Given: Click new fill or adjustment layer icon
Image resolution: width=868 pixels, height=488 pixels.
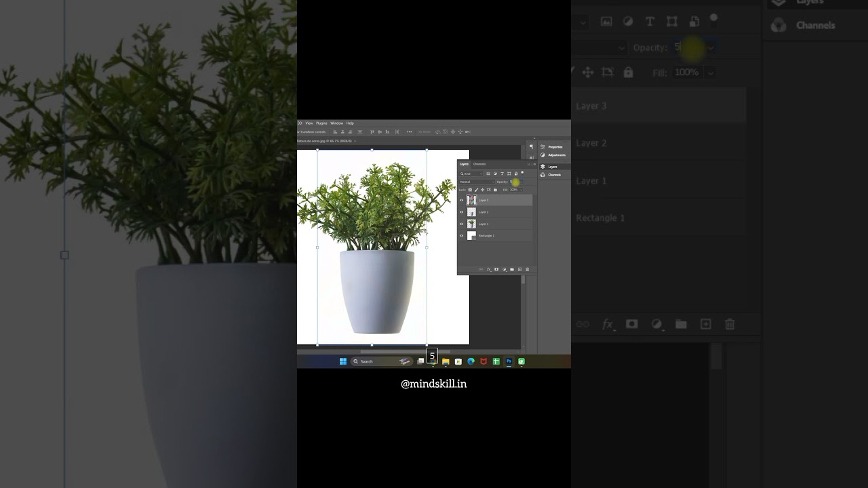Looking at the screenshot, I should click(504, 269).
